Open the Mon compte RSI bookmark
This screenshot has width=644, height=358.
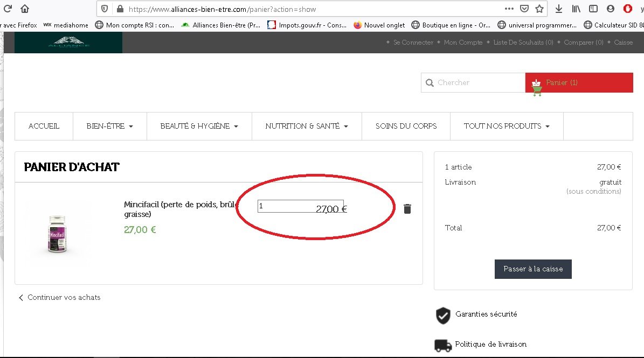(135, 25)
